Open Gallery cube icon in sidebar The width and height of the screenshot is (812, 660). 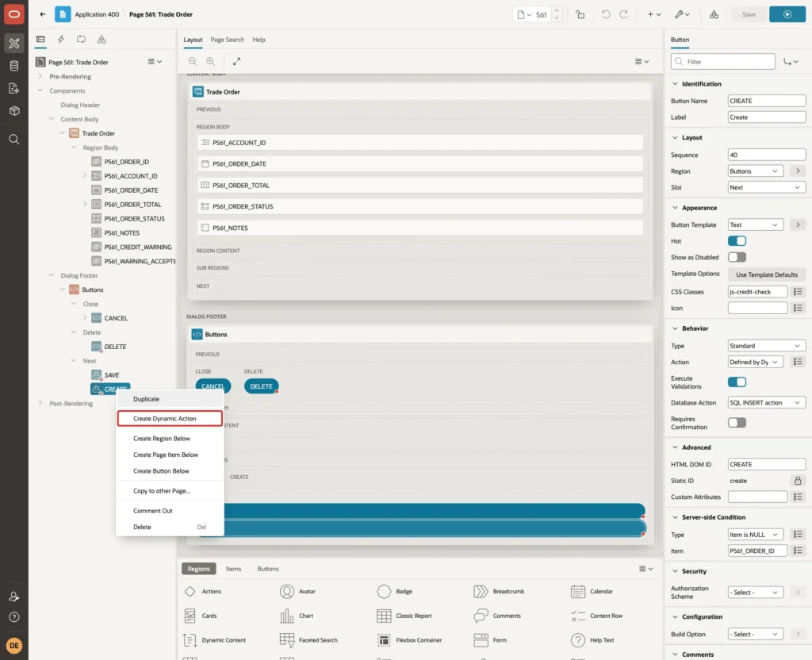click(x=14, y=111)
